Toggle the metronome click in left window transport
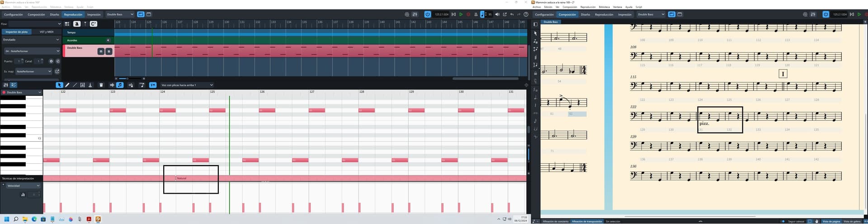 [476, 14]
